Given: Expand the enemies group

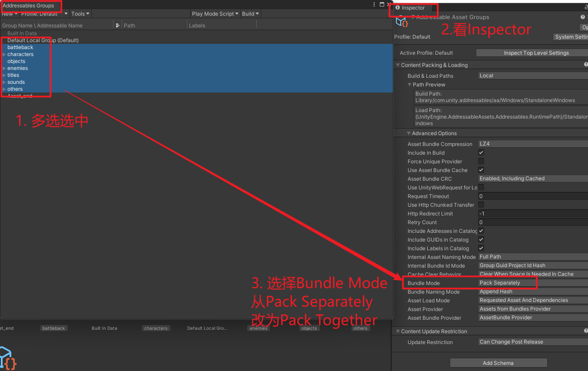Looking at the screenshot, I should (x=4, y=68).
